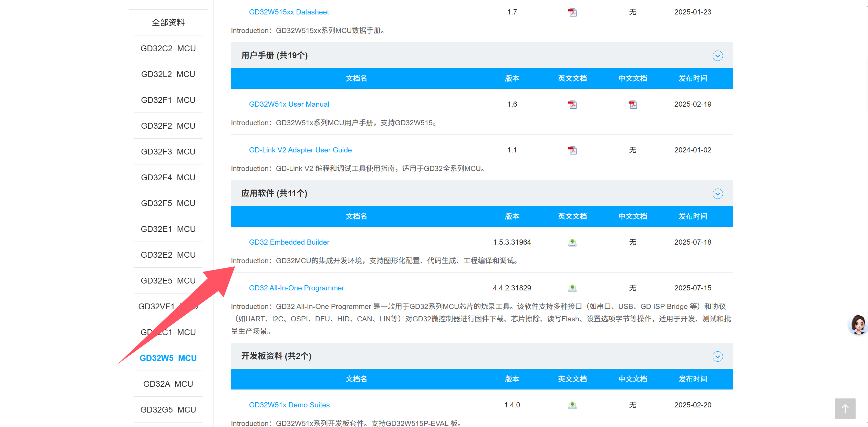Screen dimensions: 868x427
Task: Select GD32L2 MCU category
Action: (168, 74)
